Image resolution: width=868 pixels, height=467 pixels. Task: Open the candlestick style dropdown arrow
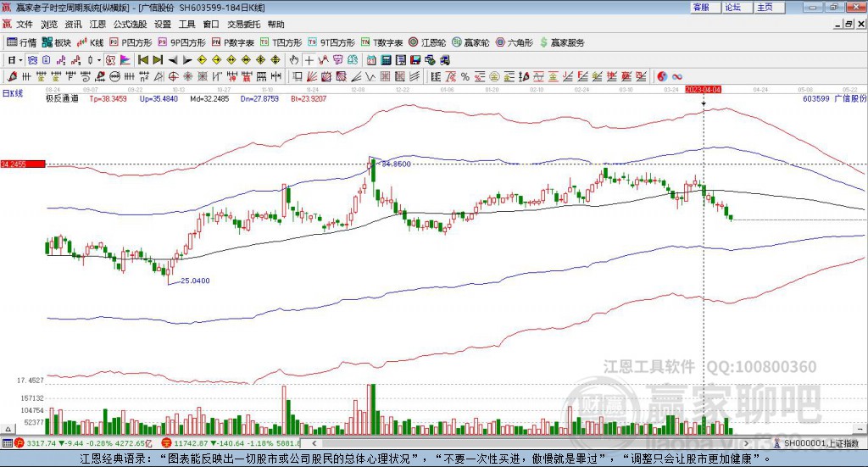click(99, 60)
